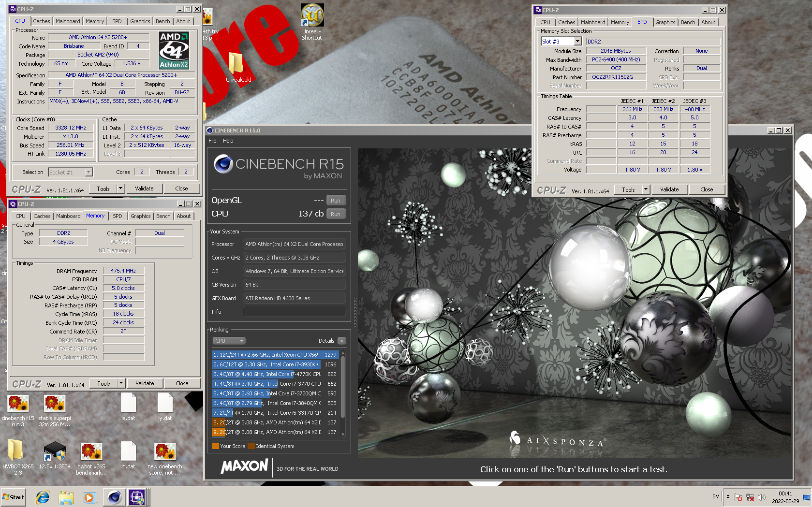Switch to CPU-Z in the taskbar
This screenshot has height=507, width=812.
click(x=137, y=497)
